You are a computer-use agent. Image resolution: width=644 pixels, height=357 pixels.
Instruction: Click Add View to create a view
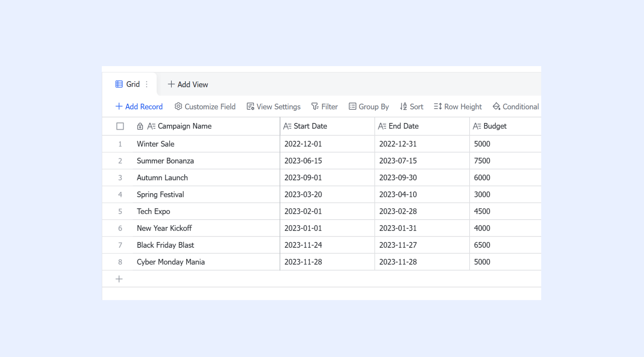[x=188, y=84]
